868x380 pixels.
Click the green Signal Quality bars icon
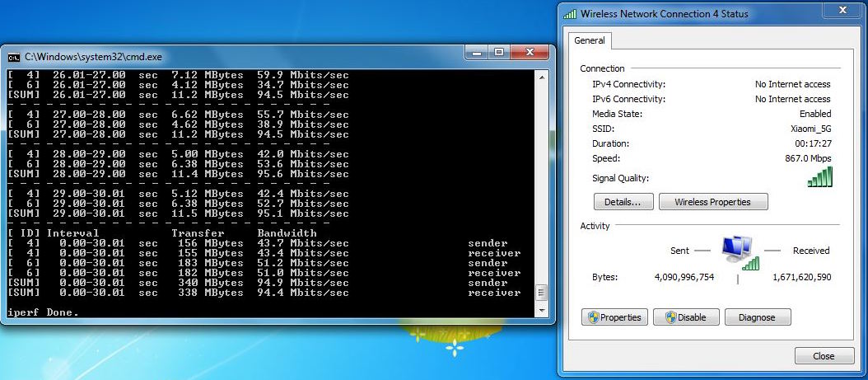pos(819,177)
